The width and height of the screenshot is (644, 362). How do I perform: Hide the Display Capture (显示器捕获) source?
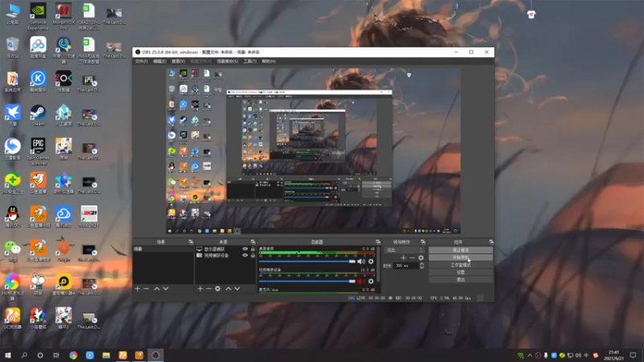(x=246, y=249)
